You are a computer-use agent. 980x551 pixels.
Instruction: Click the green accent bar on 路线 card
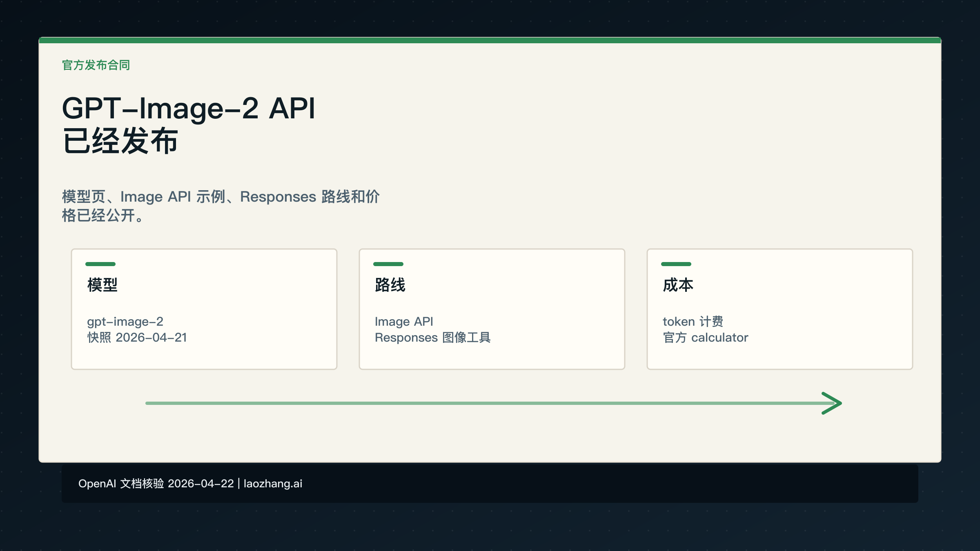(388, 264)
